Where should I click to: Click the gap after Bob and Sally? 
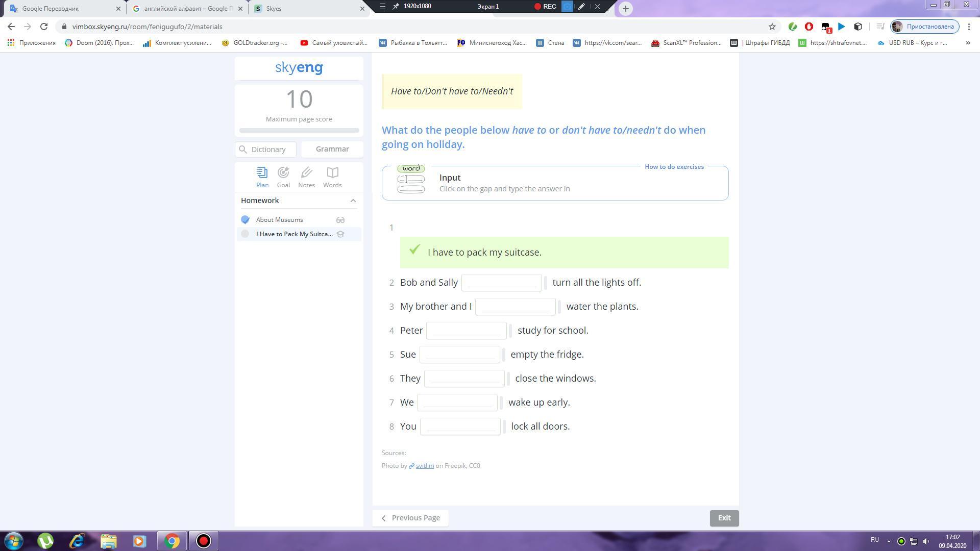[501, 283]
